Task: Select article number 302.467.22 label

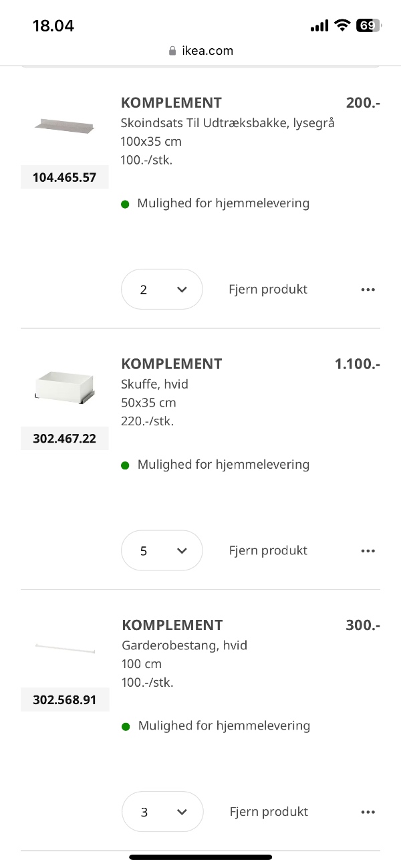Action: click(64, 438)
